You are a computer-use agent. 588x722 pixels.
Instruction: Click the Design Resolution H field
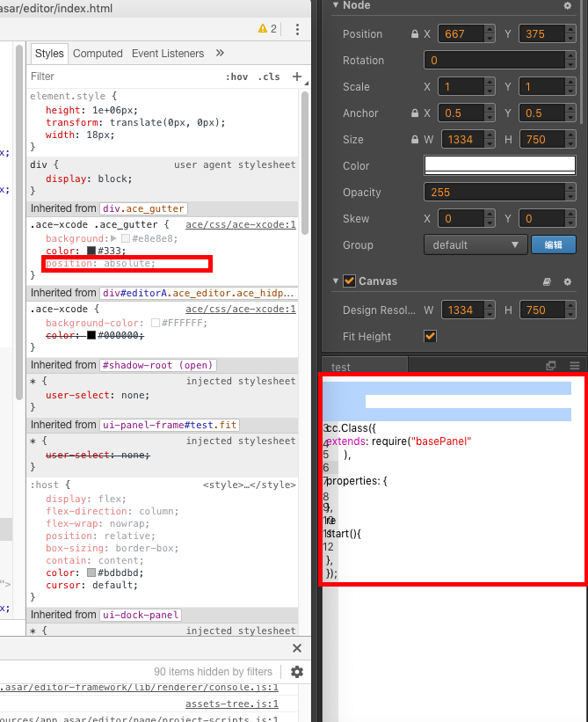(542, 310)
